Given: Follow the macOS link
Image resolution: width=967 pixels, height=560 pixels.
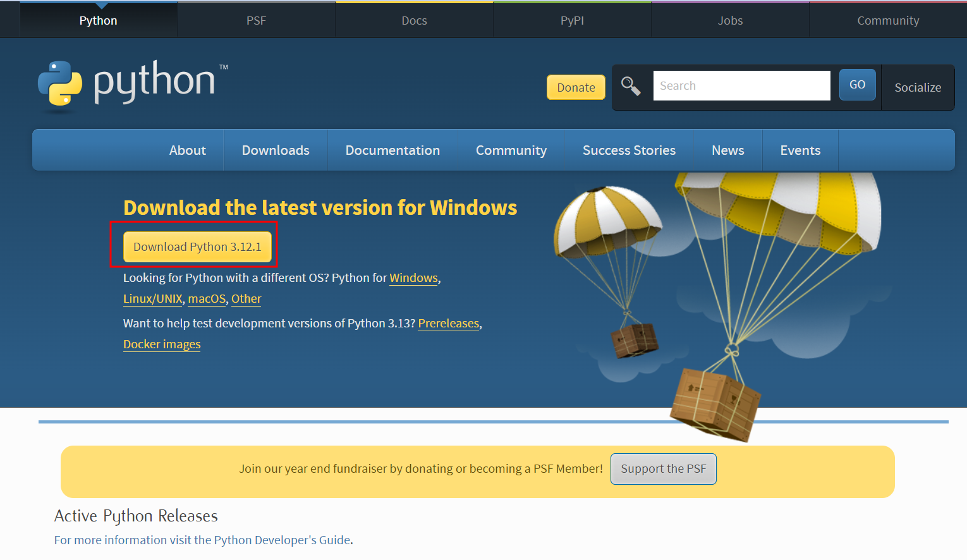Looking at the screenshot, I should click(x=207, y=298).
